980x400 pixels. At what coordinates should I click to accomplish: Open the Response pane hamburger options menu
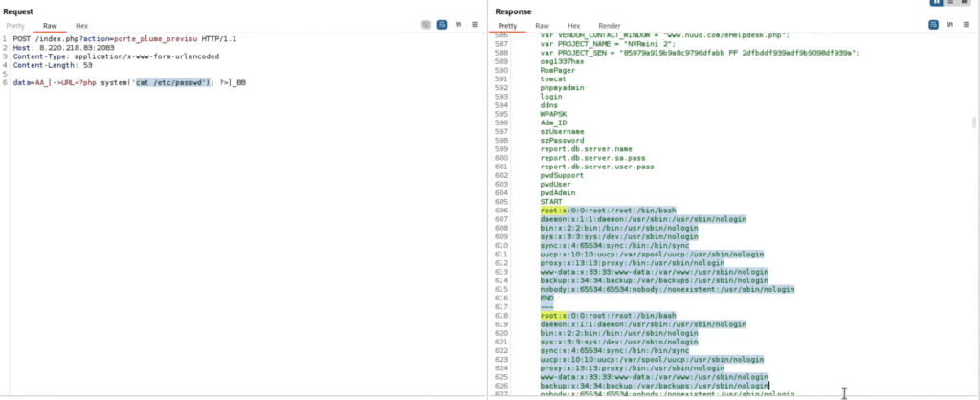967,25
